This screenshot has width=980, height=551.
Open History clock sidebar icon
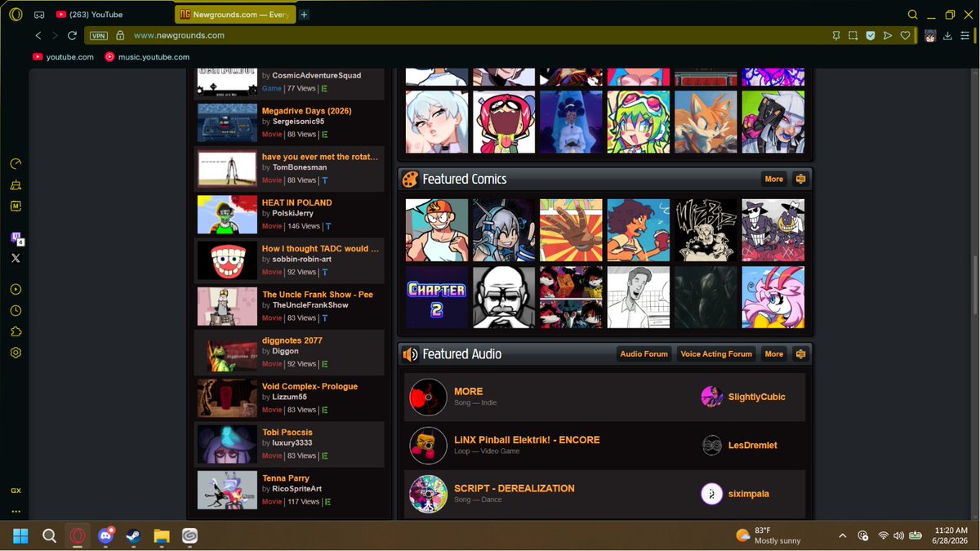(x=16, y=311)
